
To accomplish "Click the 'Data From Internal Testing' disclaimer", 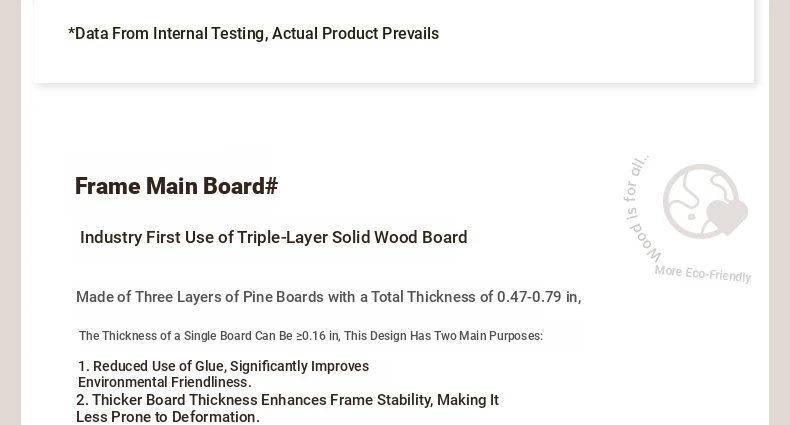I will [253, 34].
